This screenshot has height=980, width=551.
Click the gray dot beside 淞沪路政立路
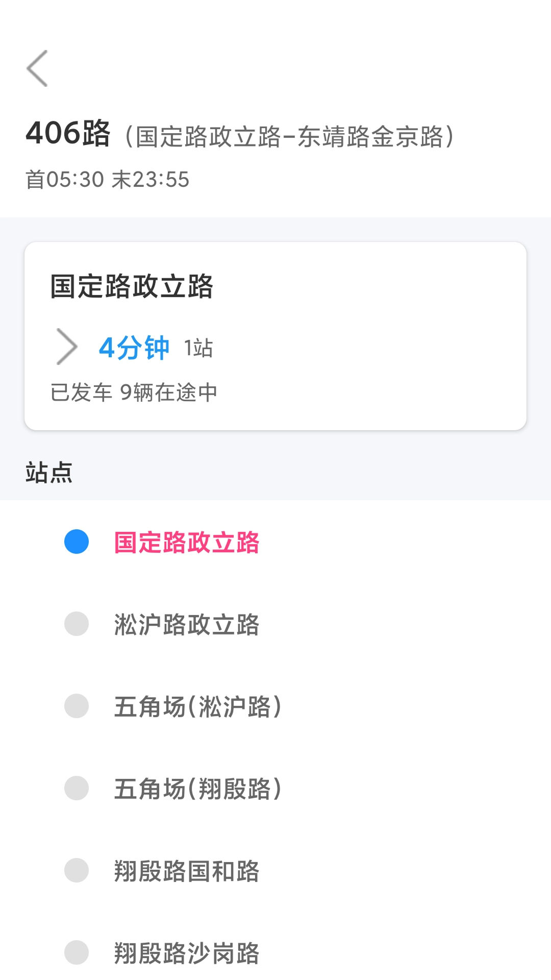(x=76, y=623)
